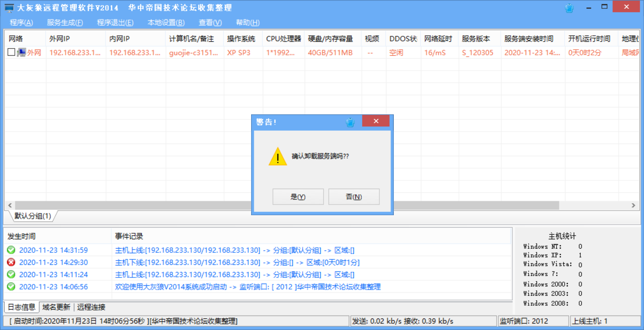The image size is (644, 330).
Task: Close the 警告 dialog
Action: (376, 121)
